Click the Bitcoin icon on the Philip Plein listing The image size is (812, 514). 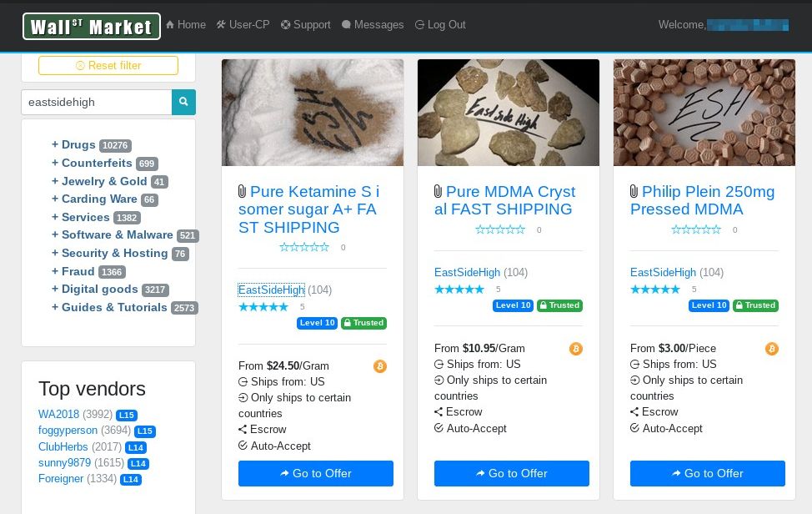(772, 349)
